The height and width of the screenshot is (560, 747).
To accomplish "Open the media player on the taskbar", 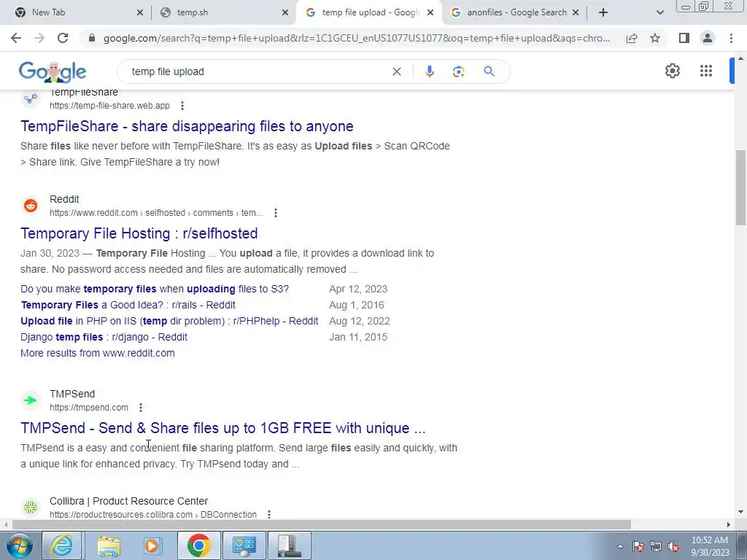I will click(x=152, y=545).
